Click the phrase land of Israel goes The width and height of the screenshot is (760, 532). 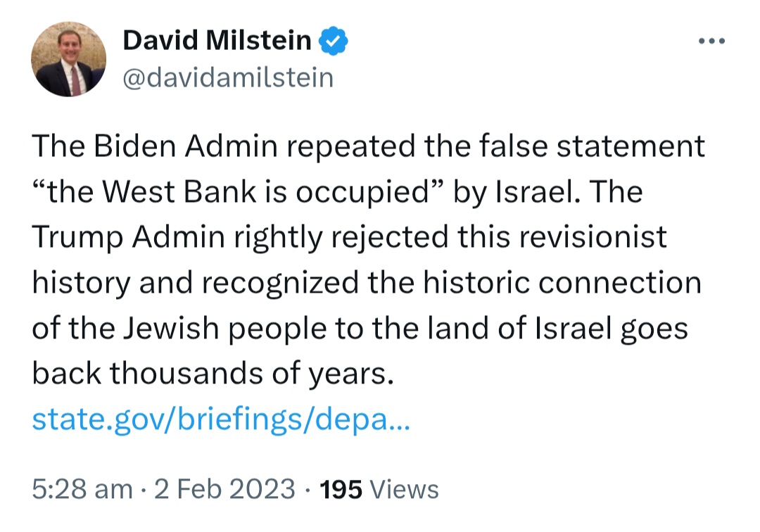pyautogui.click(x=557, y=329)
